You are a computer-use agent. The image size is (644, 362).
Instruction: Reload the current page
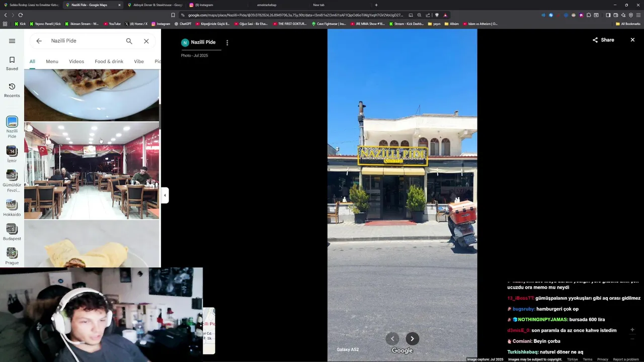pyautogui.click(x=20, y=15)
